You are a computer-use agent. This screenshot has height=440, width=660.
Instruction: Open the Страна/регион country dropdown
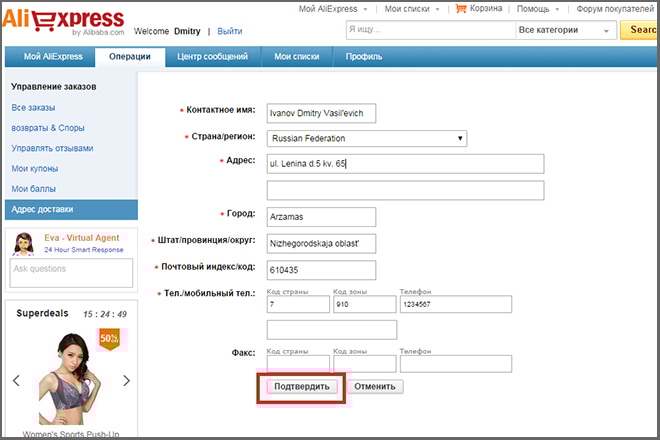coord(367,138)
